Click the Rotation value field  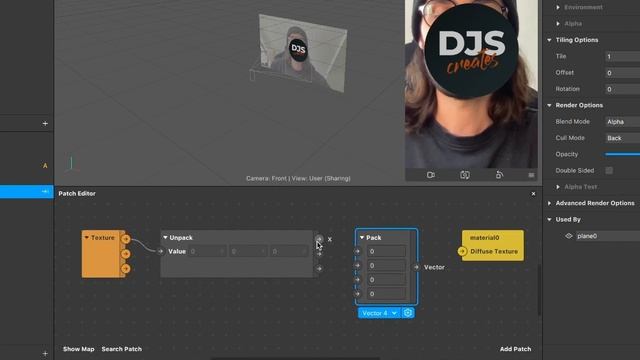click(x=622, y=89)
